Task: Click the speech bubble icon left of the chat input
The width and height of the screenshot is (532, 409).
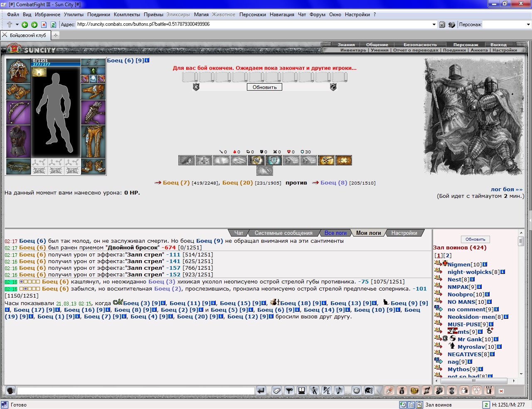Action: (x=11, y=391)
